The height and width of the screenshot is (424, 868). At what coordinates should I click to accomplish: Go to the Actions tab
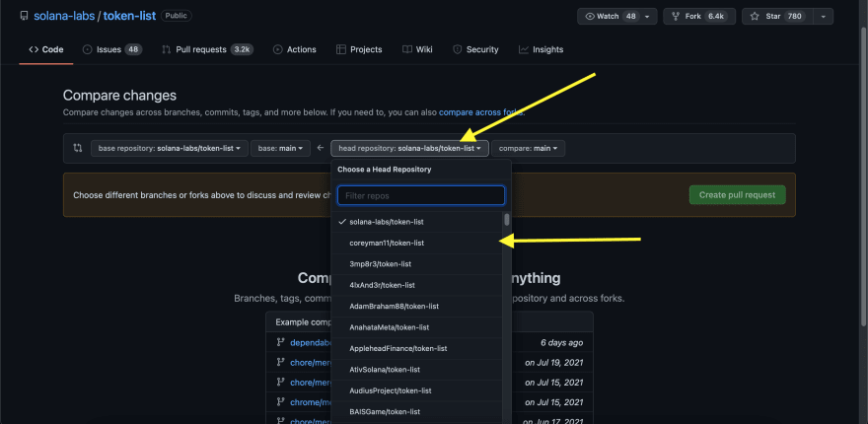tap(295, 49)
